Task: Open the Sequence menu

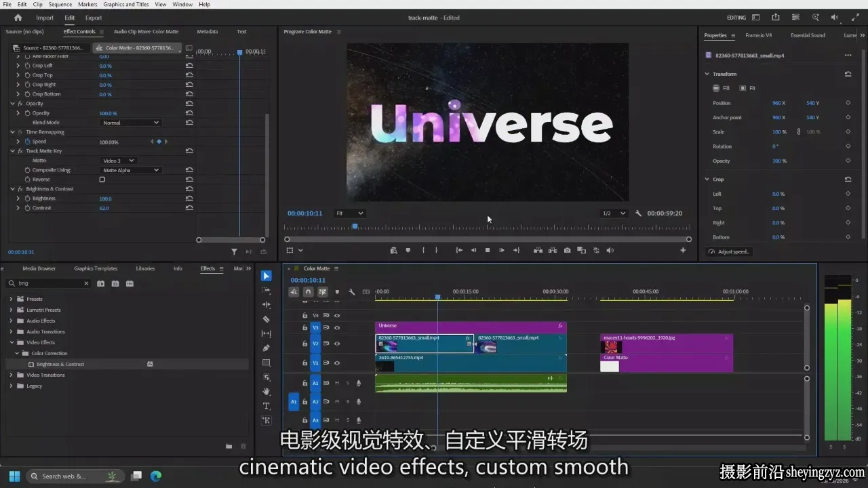Action: click(x=60, y=4)
